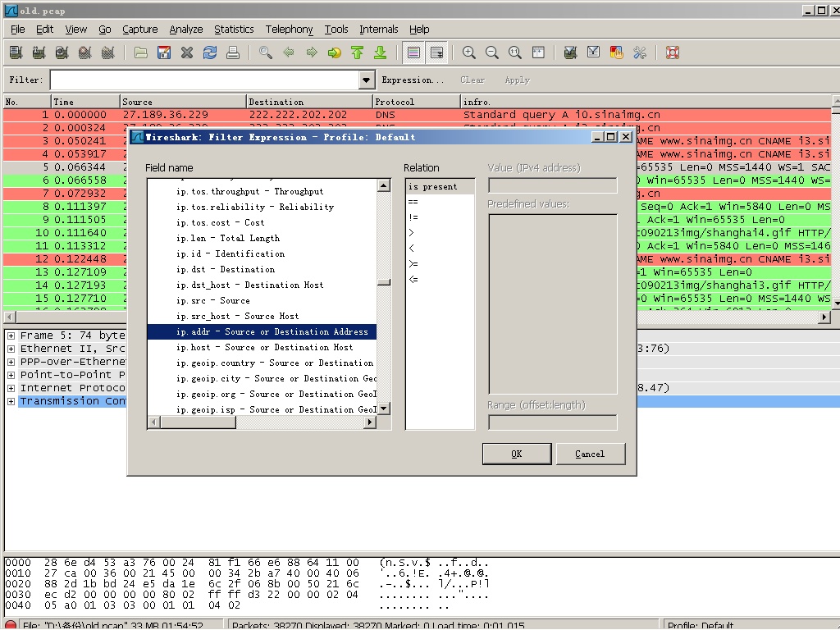Screen dimensions: 840x630
Task: Toggle packet list colorize button
Action: (413, 52)
